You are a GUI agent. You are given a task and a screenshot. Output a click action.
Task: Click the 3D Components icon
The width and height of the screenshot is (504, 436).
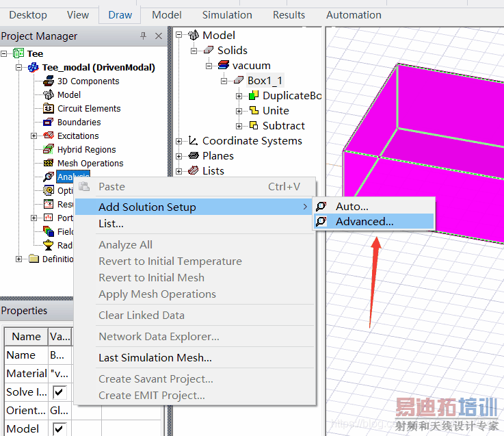[x=49, y=81]
